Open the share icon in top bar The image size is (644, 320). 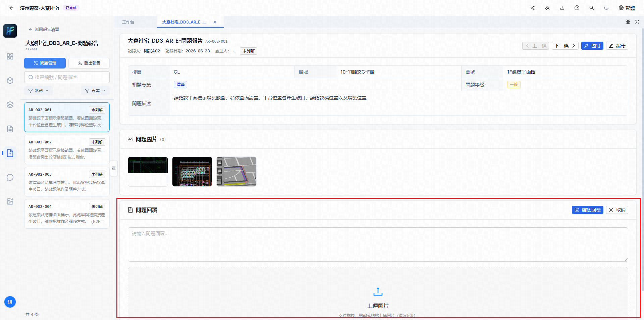pyautogui.click(x=533, y=8)
